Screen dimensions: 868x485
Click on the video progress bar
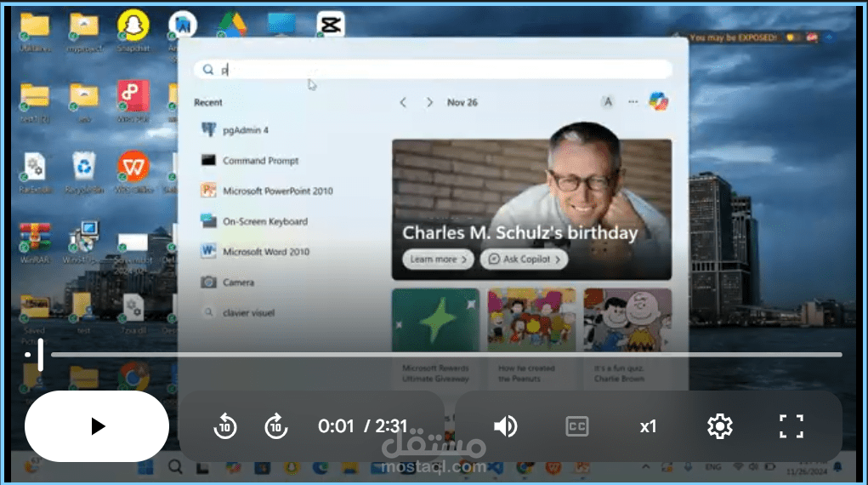pyautogui.click(x=446, y=355)
